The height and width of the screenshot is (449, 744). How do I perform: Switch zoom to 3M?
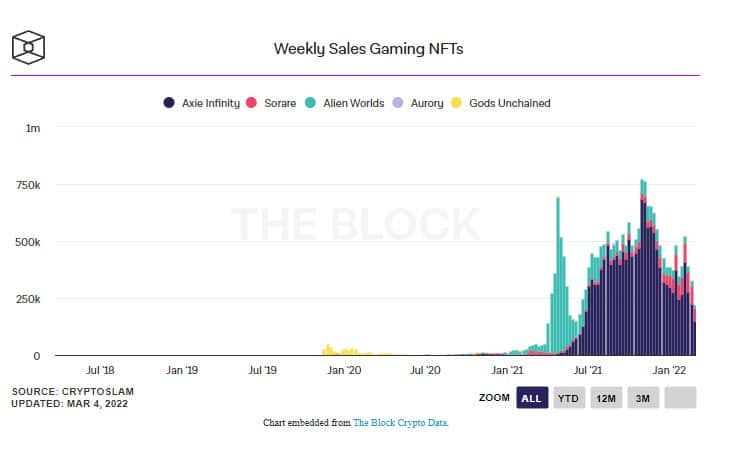click(x=643, y=398)
